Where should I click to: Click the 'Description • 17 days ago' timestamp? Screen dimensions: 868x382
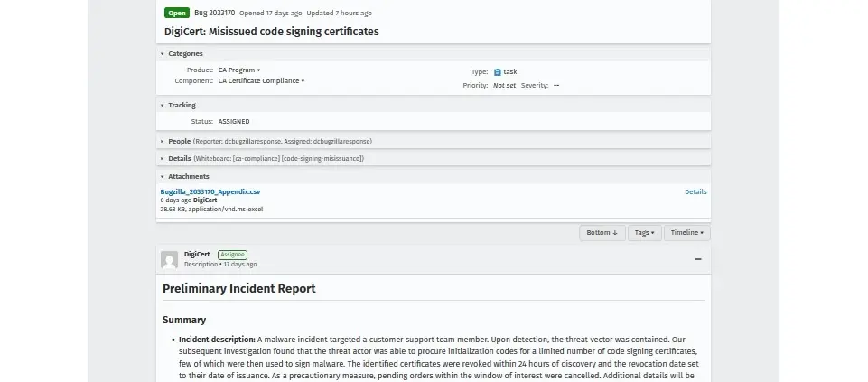pos(220,265)
